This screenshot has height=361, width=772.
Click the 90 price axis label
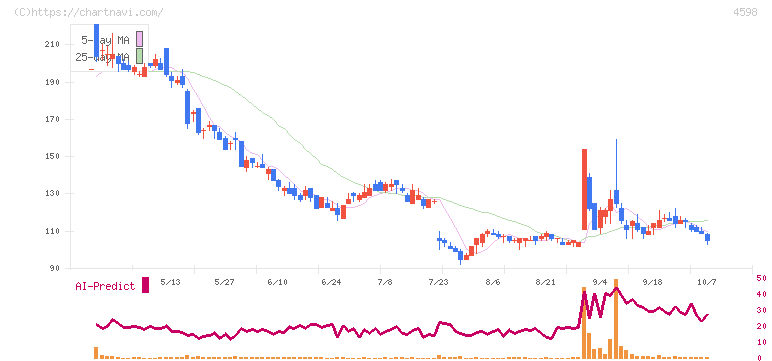(x=54, y=269)
